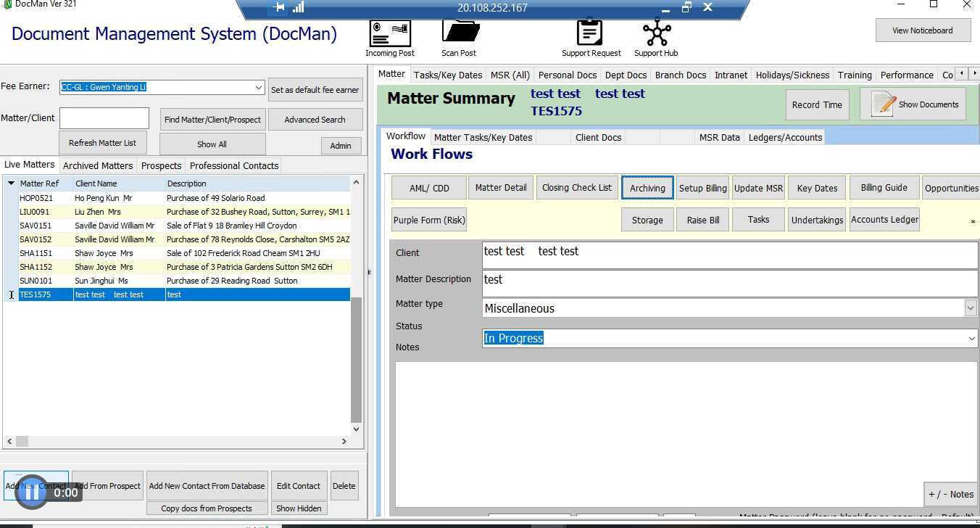Open the Status dropdown showing In Progress
Screen dimensions: 980x528
pos(971,338)
